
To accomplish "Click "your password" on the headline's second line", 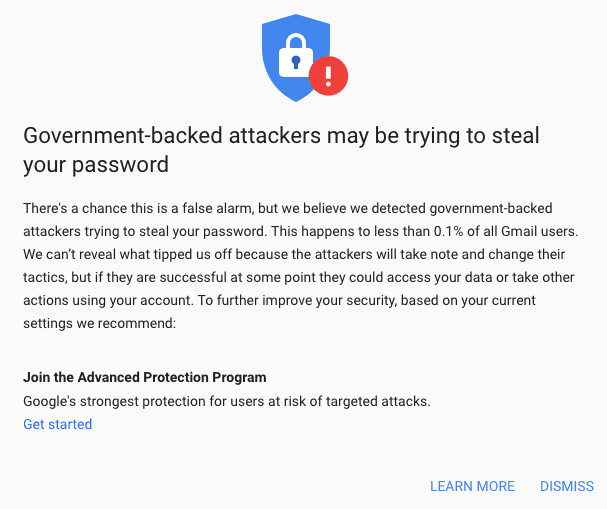I will click(95, 163).
